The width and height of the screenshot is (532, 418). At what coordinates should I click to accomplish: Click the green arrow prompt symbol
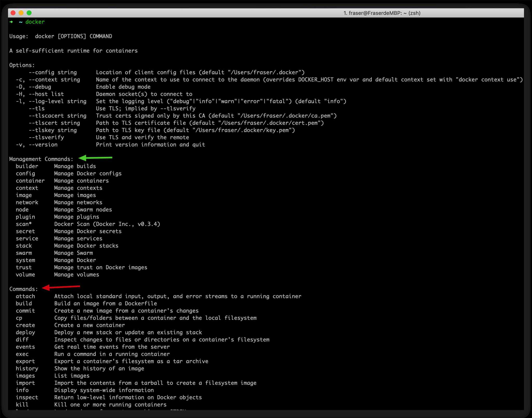[11, 22]
